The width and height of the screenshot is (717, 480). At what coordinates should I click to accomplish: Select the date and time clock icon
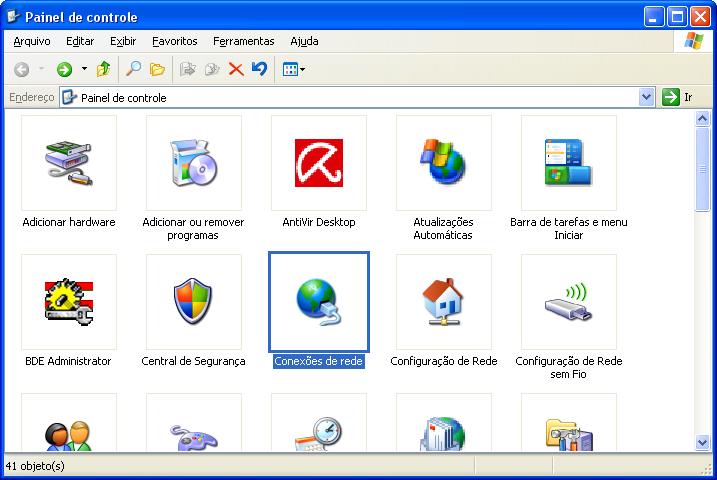click(x=319, y=422)
